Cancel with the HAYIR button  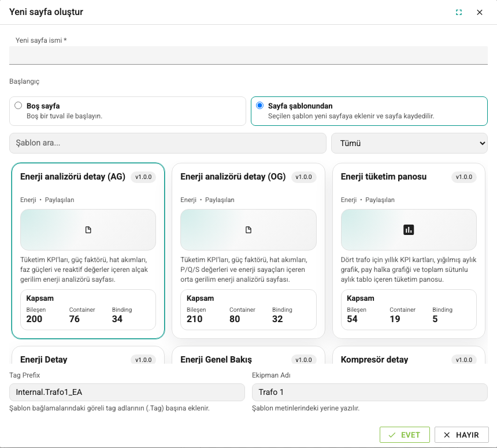click(x=462, y=435)
